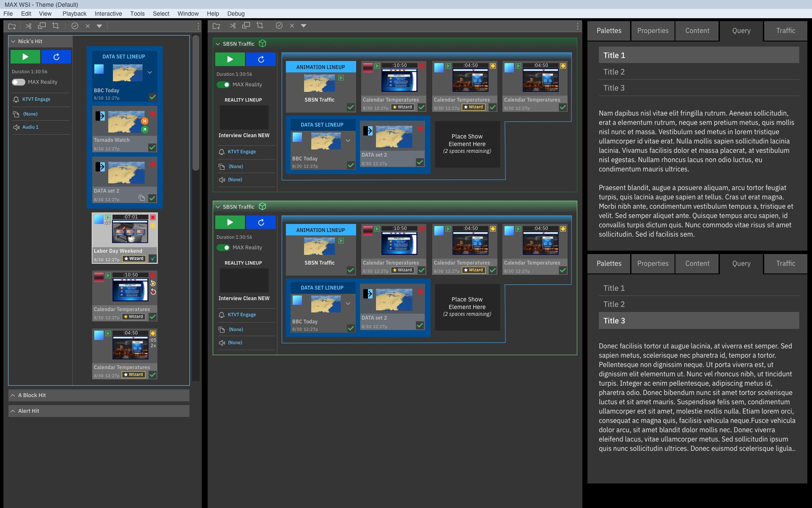
Task: Open dropdown arrow in left panel toolbar
Action: (x=99, y=26)
